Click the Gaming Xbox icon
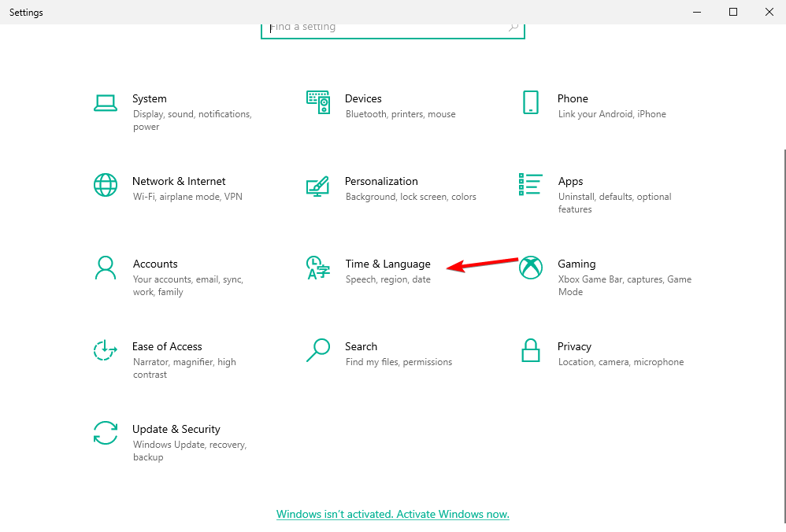This screenshot has width=786, height=532. tap(530, 268)
